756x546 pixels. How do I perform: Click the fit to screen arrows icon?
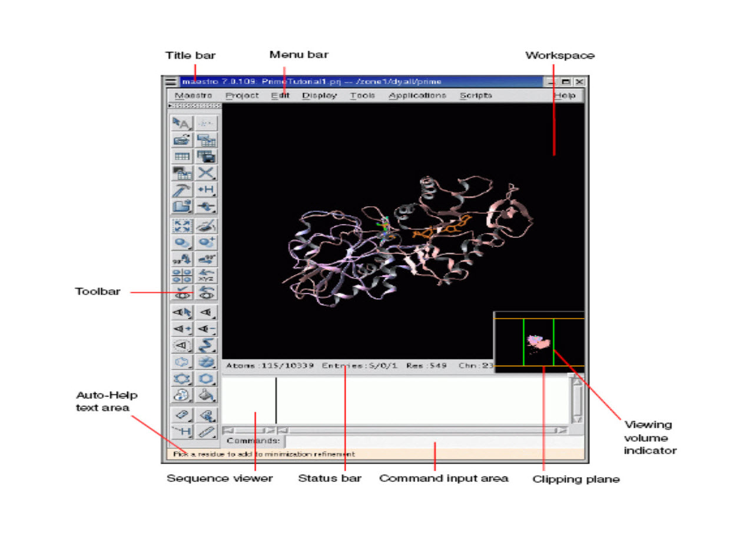[182, 226]
